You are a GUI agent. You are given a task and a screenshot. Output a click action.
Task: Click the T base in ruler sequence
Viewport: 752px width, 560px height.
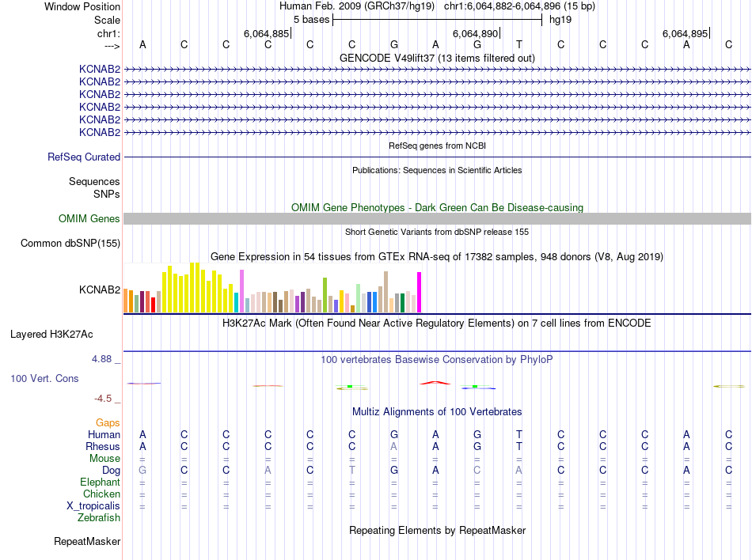519,44
